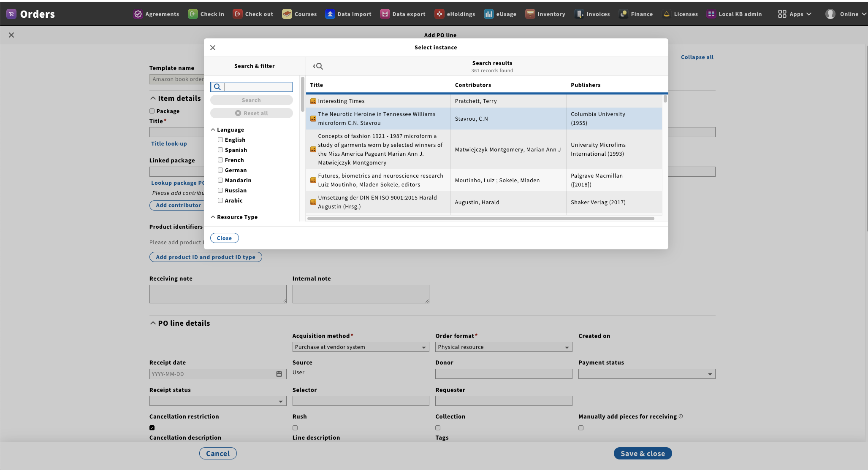Select the Interesting Times result row

484,101
